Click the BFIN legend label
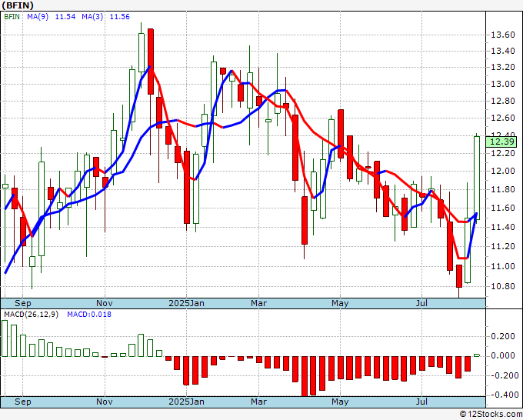Viewport: 523px width, 420px height. pyautogui.click(x=12, y=17)
